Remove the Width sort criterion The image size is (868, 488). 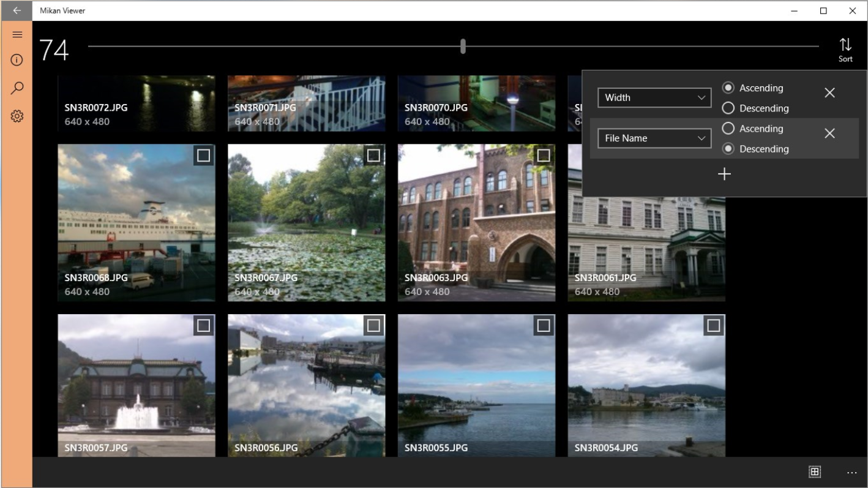829,92
